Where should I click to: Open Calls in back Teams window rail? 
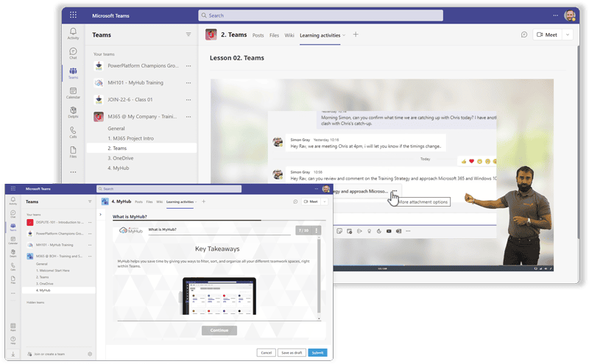(x=73, y=132)
